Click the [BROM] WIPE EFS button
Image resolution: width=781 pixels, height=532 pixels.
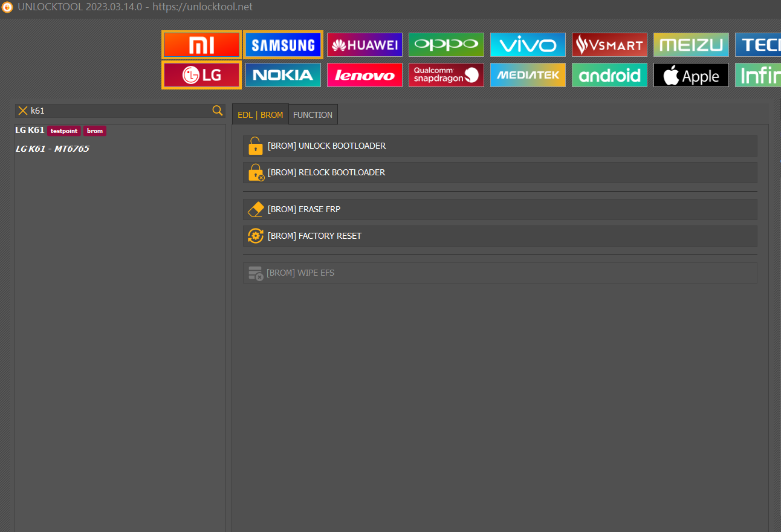[x=500, y=273]
